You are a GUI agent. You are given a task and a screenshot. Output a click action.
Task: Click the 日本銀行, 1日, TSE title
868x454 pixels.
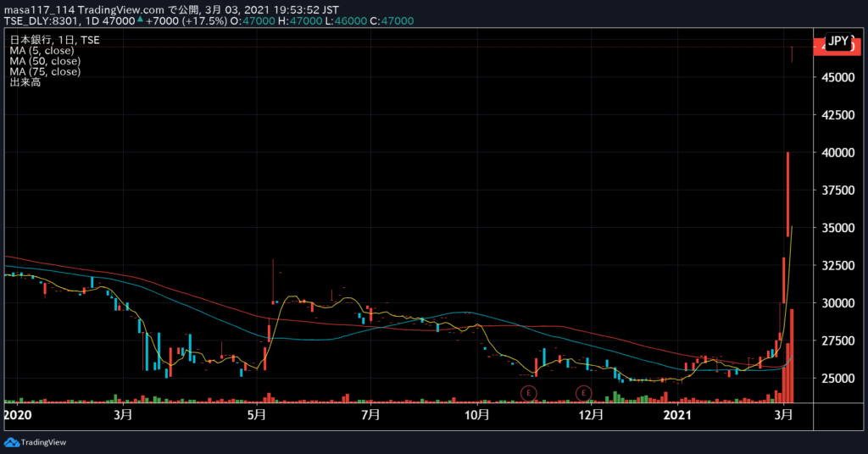pos(55,40)
